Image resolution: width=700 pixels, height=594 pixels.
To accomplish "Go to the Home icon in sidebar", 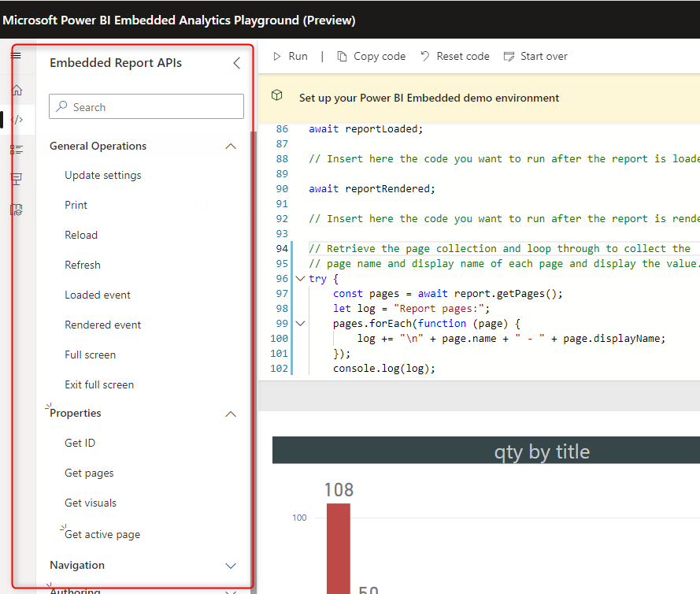I will pyautogui.click(x=17, y=91).
